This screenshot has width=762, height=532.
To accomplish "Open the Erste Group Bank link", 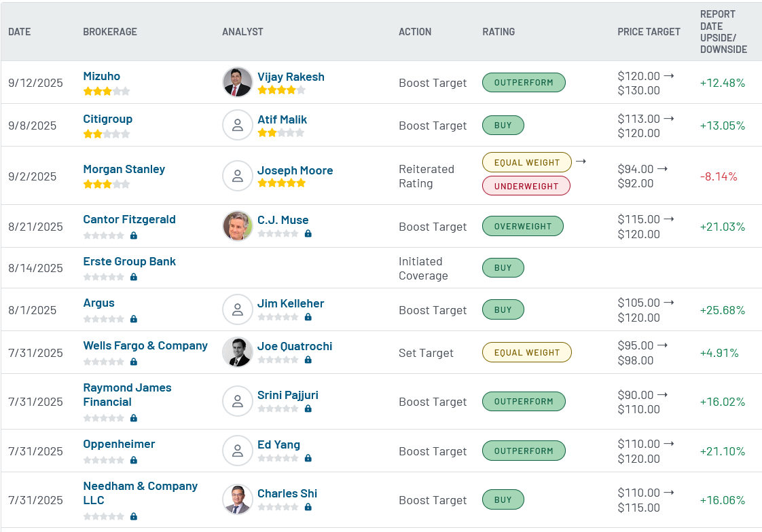I will coord(129,262).
